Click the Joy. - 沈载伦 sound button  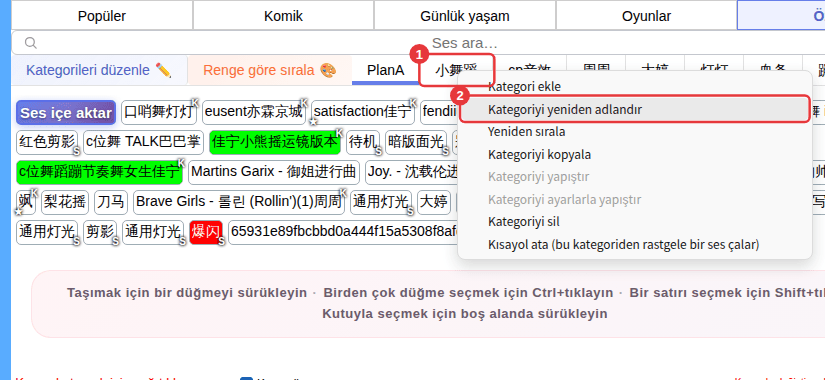point(412,172)
